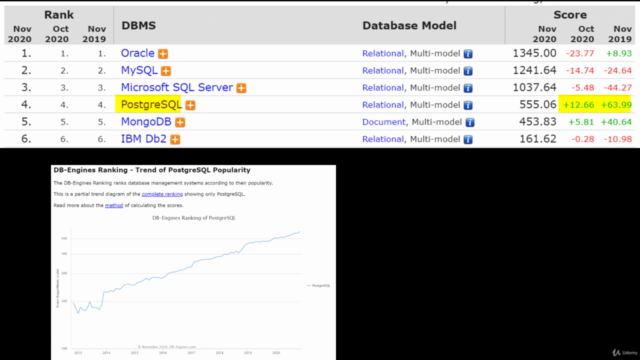Image resolution: width=640 pixels, height=360 pixels.
Task: Open the MongoDB DBMS link
Action: click(x=146, y=122)
